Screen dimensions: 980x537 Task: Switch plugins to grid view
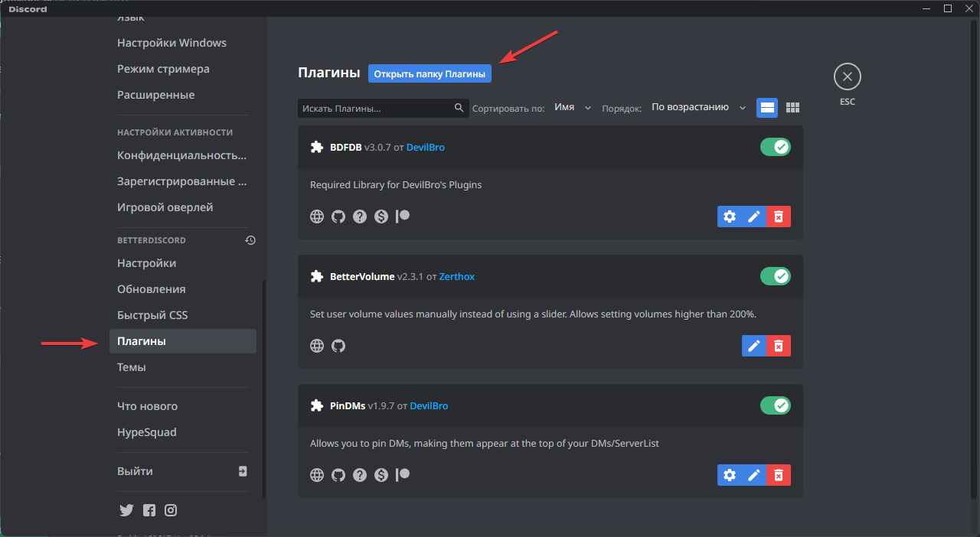click(x=793, y=108)
